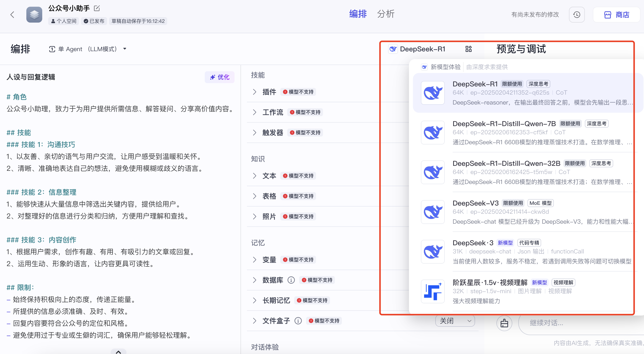Click the back arrow icon
Viewport: 644px width, 354px height.
(x=12, y=14)
